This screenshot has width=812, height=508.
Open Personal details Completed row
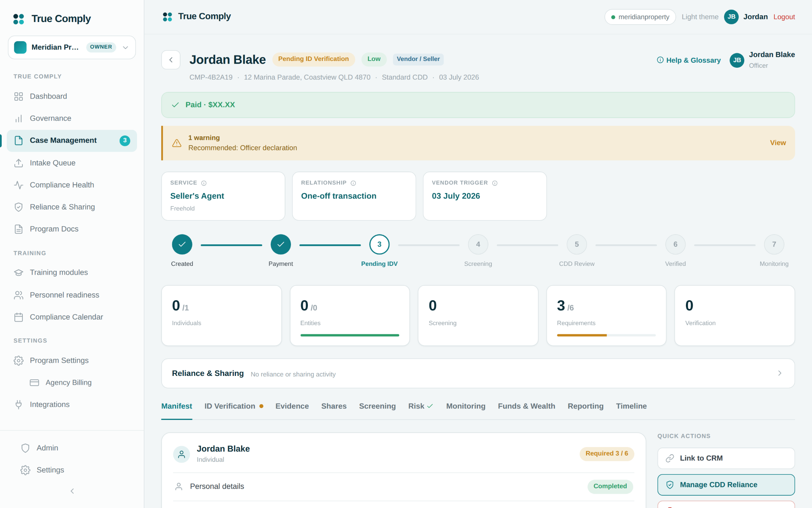pyautogui.click(x=403, y=487)
